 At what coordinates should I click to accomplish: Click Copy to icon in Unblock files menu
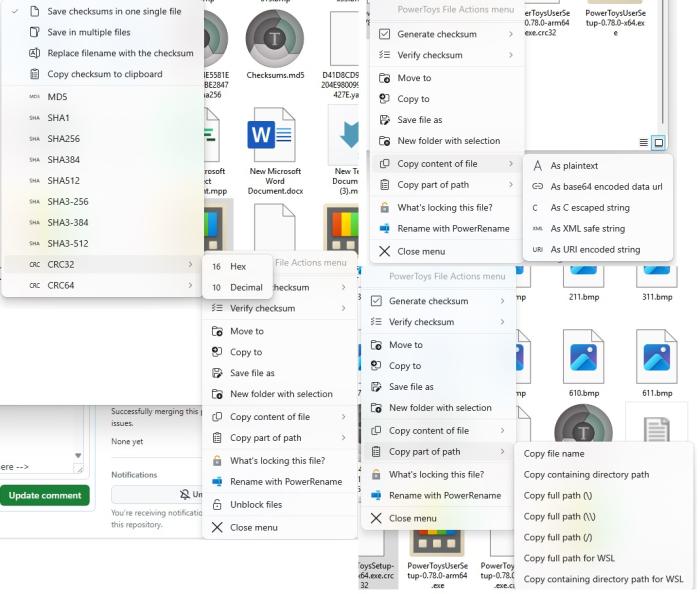[217, 353]
